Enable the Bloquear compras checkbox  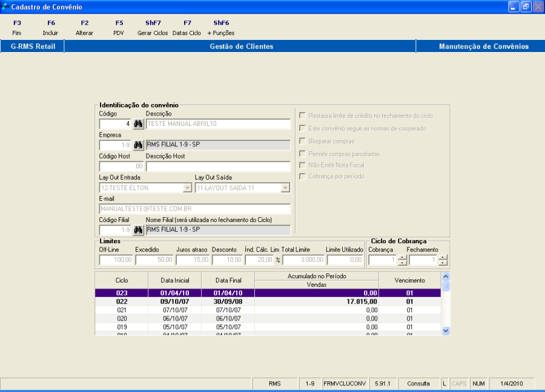pyautogui.click(x=302, y=142)
